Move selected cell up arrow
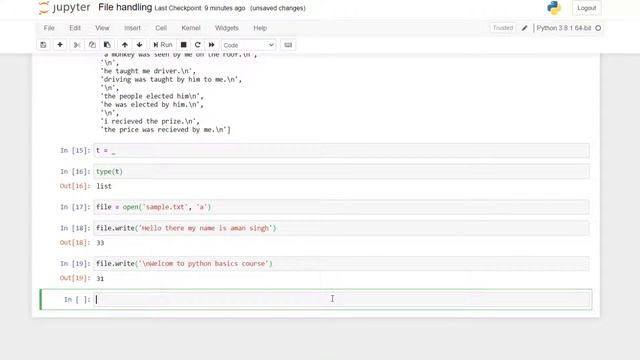Image resolution: width=640 pixels, height=360 pixels. (x=125, y=45)
